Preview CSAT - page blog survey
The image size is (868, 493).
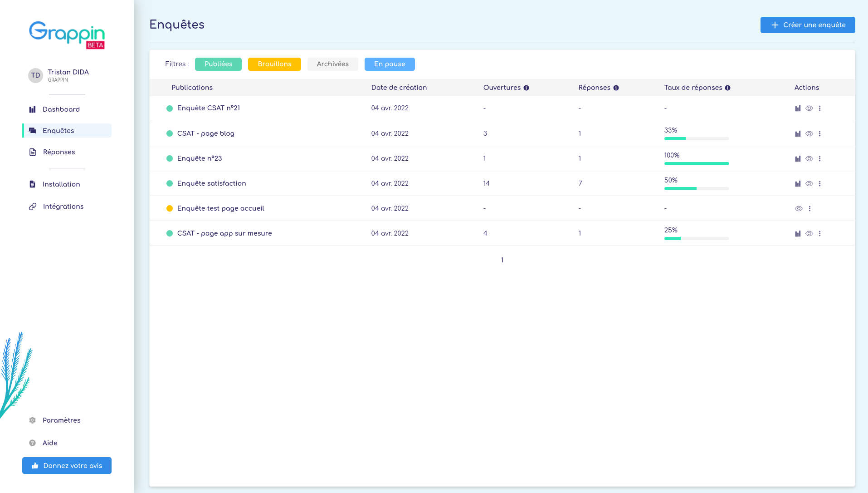[809, 134]
